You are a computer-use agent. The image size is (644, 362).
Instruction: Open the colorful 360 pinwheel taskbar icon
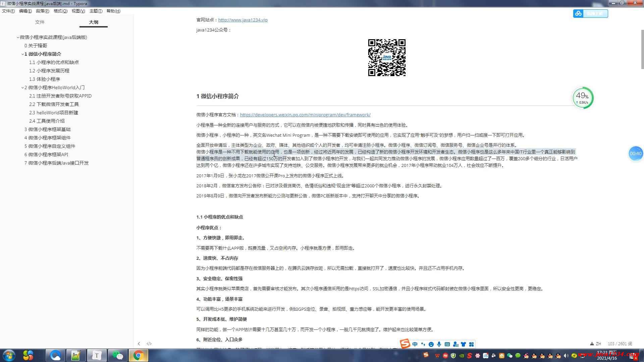pyautogui.click(x=28, y=355)
